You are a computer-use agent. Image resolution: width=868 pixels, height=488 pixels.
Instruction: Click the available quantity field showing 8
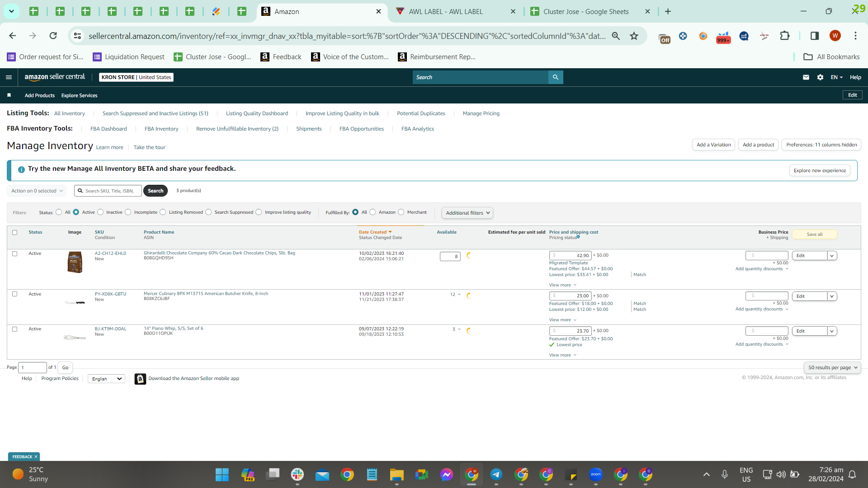click(x=450, y=257)
